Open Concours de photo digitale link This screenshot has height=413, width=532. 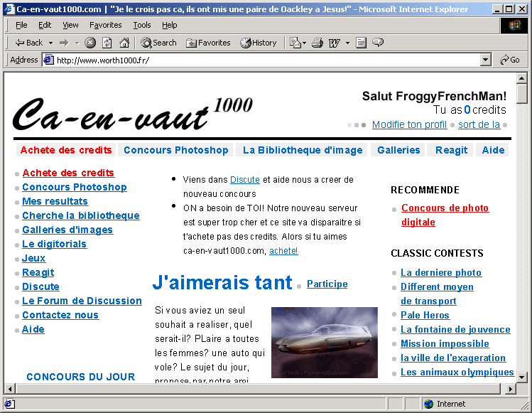click(445, 215)
